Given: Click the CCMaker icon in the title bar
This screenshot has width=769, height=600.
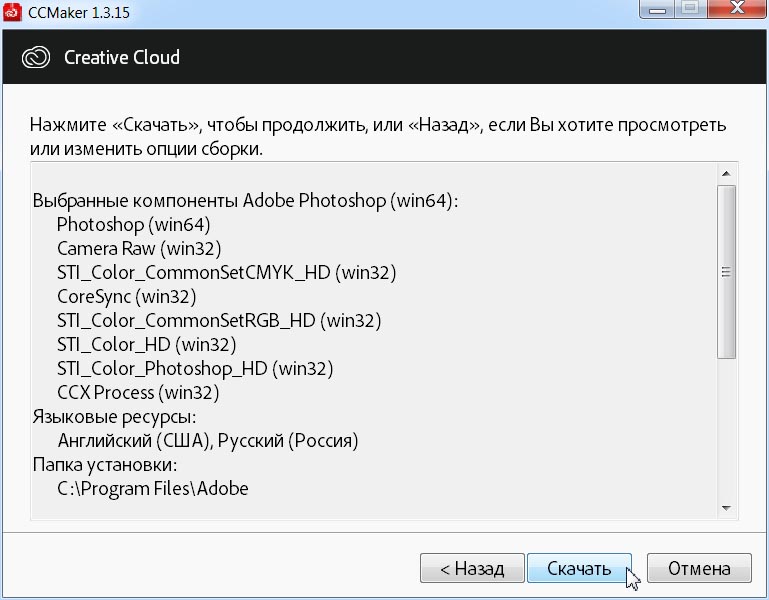Looking at the screenshot, I should point(13,14).
